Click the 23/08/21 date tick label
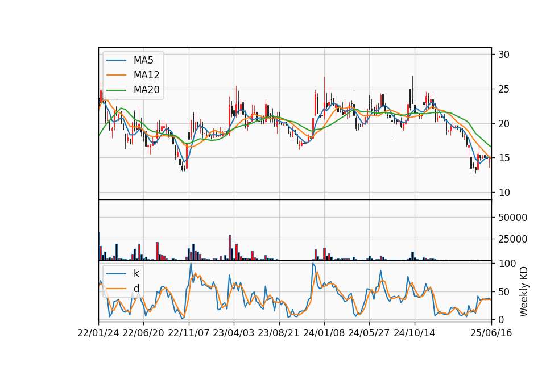 click(x=279, y=333)
